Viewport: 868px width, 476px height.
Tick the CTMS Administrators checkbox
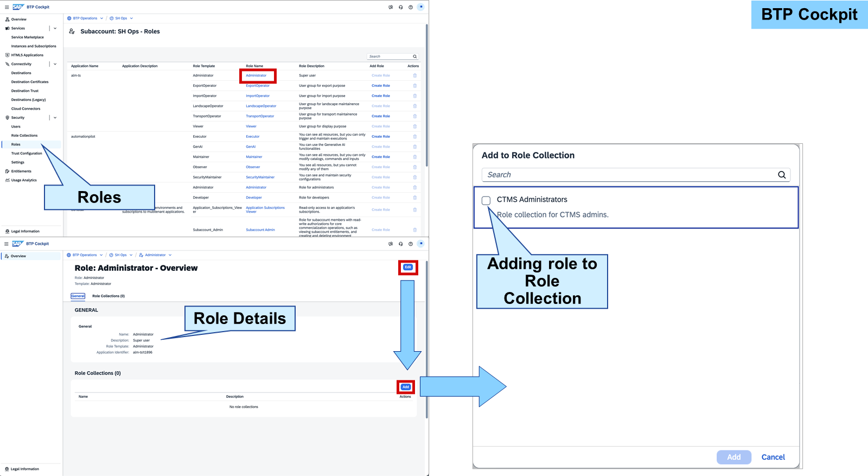click(486, 200)
